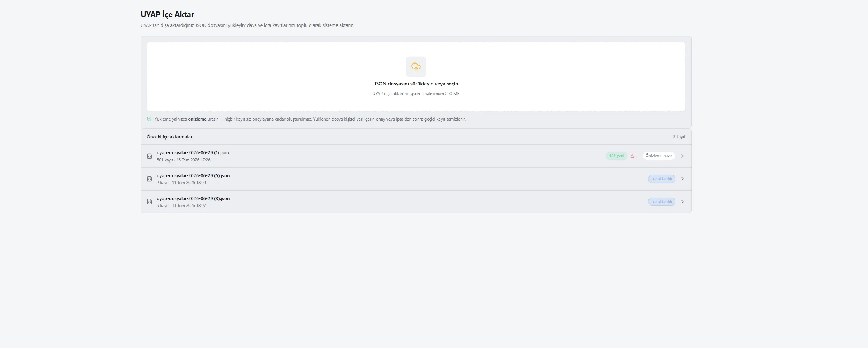Click file icon for uyap-dosyalar-2026-06-29 (3).json
Viewport: 868px width, 348px height.
coord(150,202)
